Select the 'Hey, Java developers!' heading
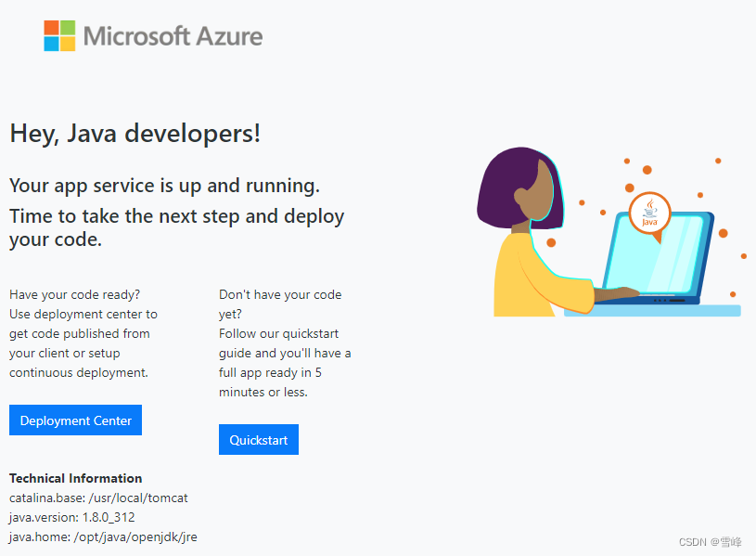This screenshot has width=756, height=556. click(135, 134)
